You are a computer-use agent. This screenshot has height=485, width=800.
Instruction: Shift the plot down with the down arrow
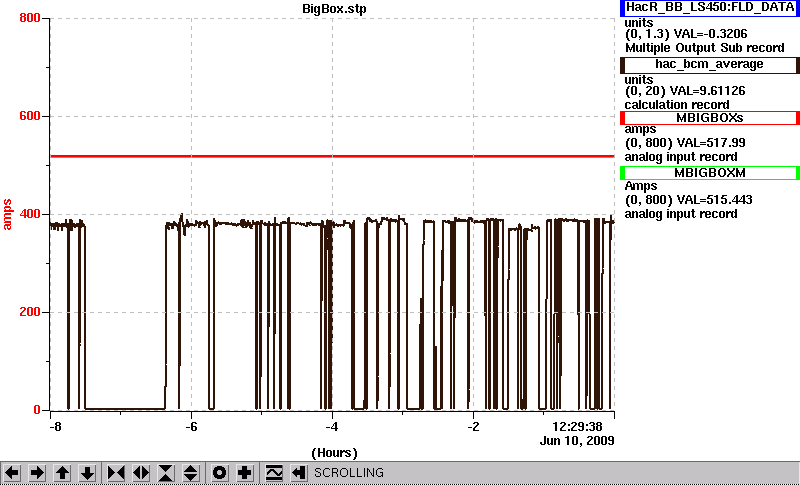(x=87, y=473)
